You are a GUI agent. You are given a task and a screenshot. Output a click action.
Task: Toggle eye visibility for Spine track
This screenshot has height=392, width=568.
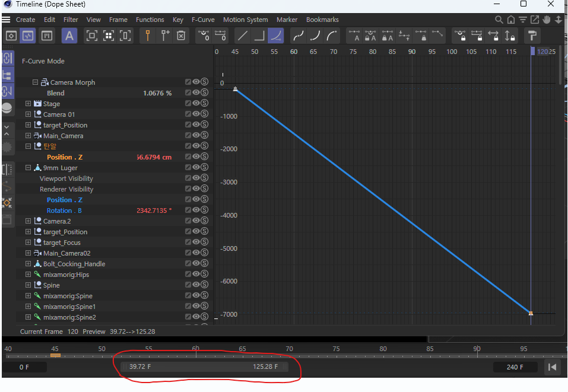click(x=196, y=285)
